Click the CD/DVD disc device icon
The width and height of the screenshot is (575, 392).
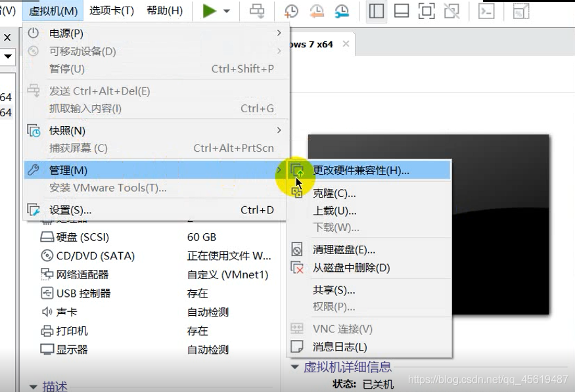click(x=47, y=255)
